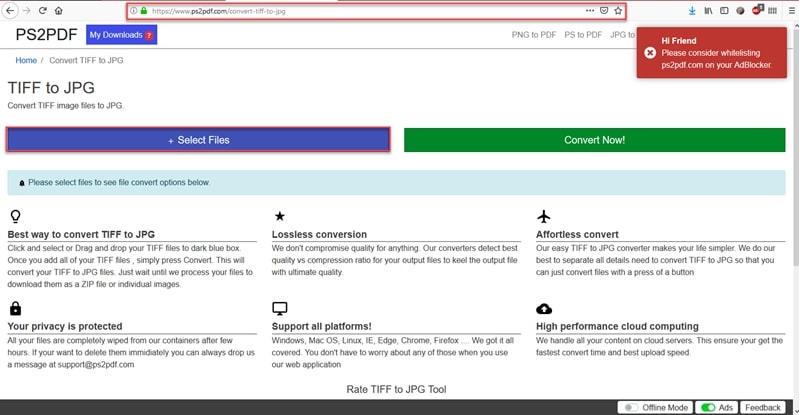The width and height of the screenshot is (800, 415).
Task: Follow the Home breadcrumb link
Action: click(26, 60)
